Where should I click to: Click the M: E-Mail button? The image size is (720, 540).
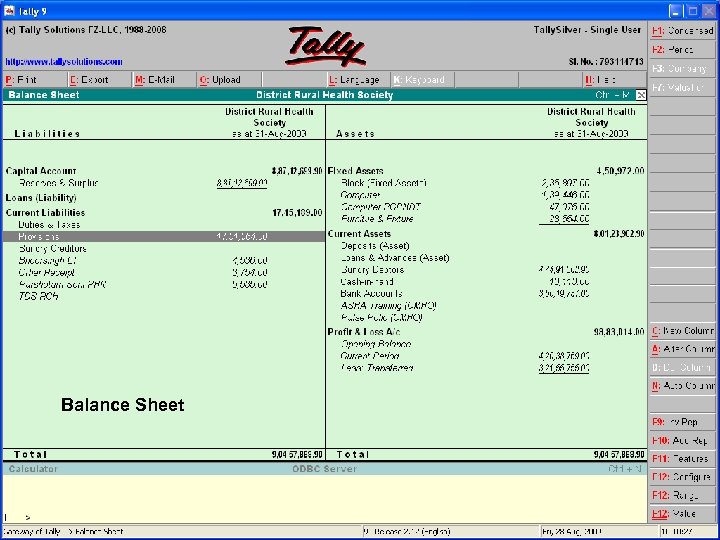click(x=164, y=80)
